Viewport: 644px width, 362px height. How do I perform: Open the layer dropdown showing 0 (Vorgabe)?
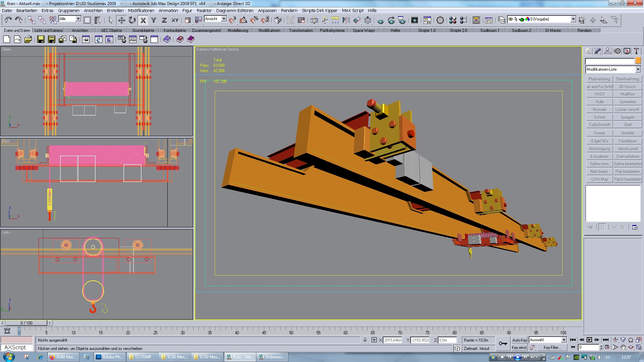(573, 19)
